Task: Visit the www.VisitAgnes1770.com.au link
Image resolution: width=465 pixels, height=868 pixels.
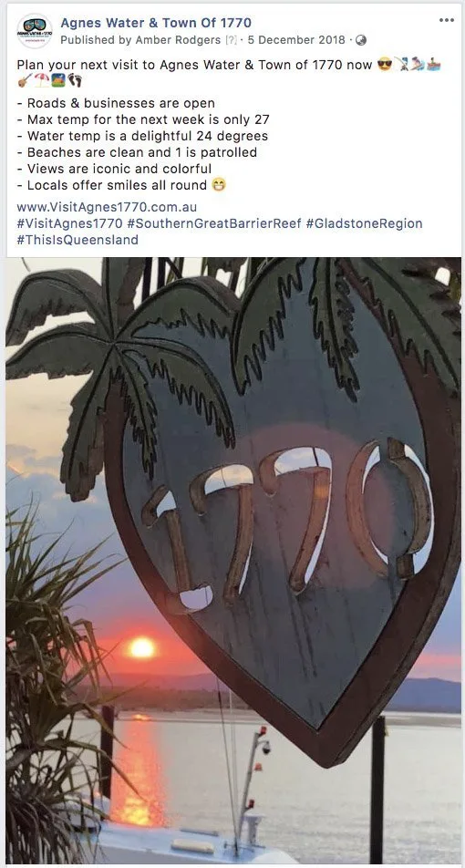Action: coord(107,207)
